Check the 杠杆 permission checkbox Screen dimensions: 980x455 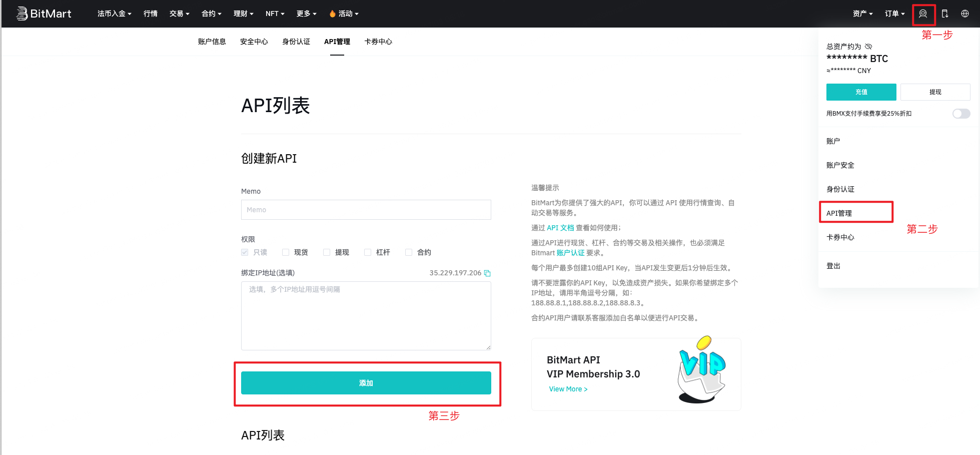pyautogui.click(x=368, y=252)
